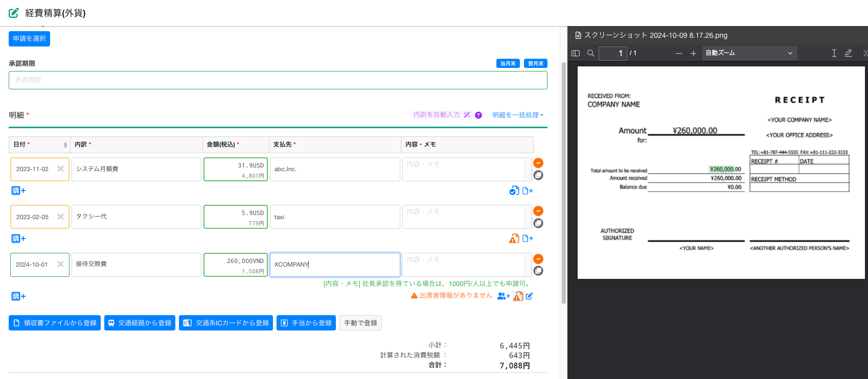Register from 領収書ファイルから登録

point(55,323)
